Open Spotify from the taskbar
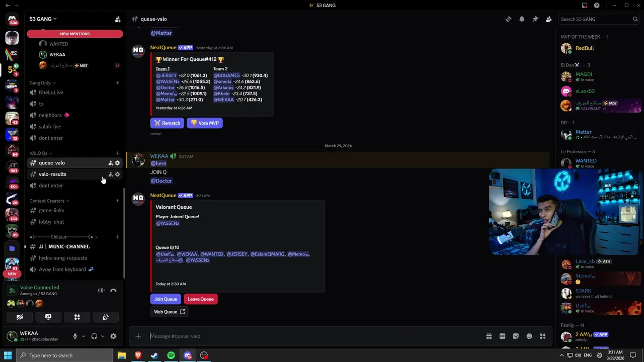The width and height of the screenshot is (644, 362). 171,355
